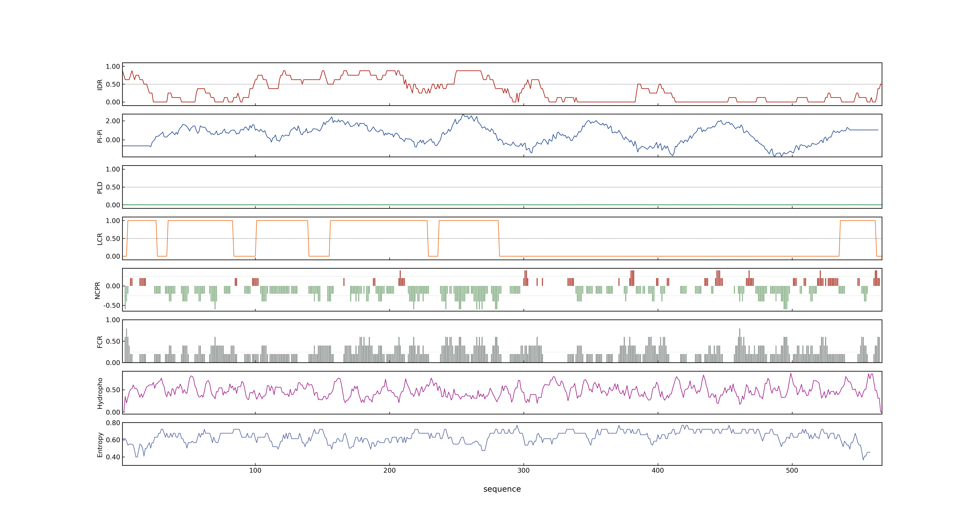Click the FCR axis label
Screen dimensions: 980x523
tap(100, 341)
